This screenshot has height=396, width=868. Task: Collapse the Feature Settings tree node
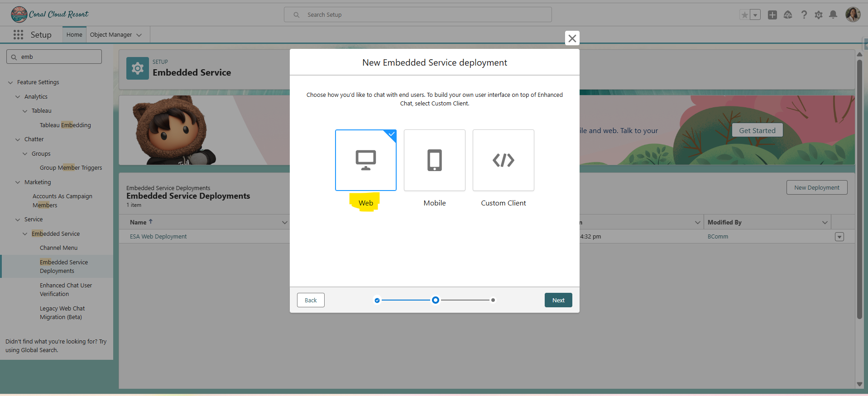pos(10,82)
